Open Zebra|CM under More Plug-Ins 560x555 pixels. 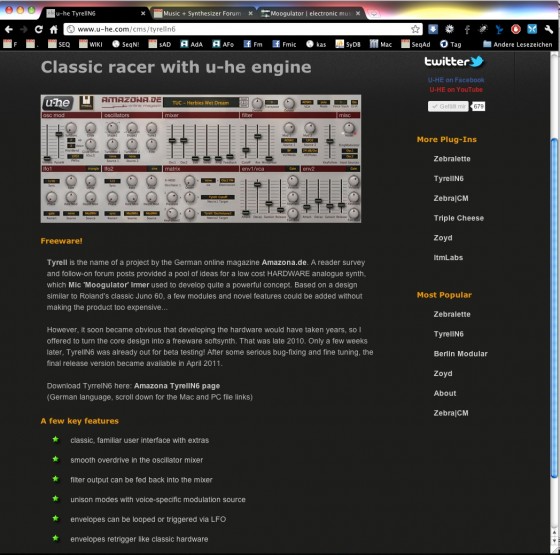(x=451, y=198)
